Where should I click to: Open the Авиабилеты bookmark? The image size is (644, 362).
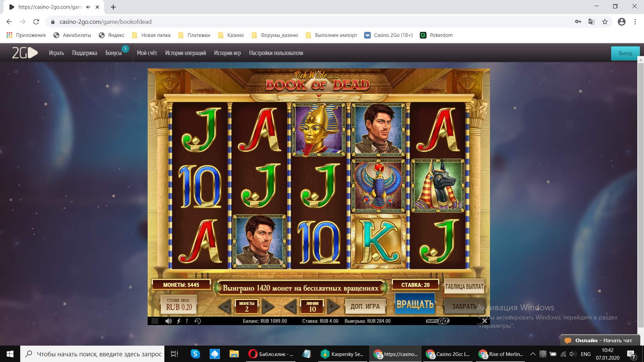[x=72, y=35]
